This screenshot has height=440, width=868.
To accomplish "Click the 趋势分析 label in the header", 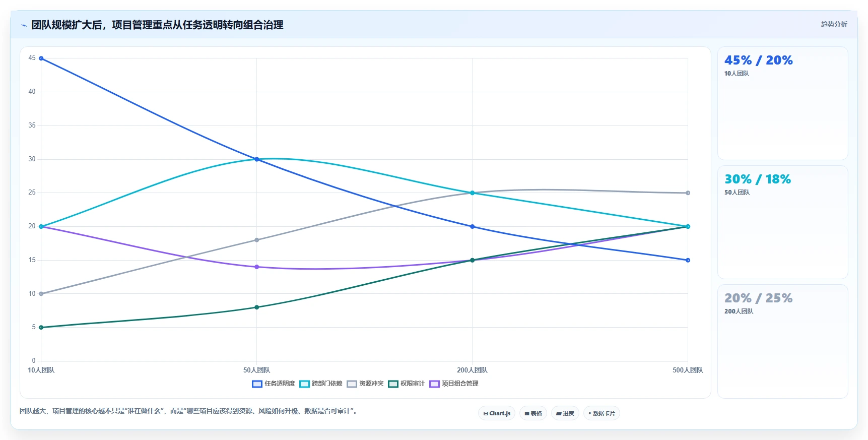I will pos(834,24).
